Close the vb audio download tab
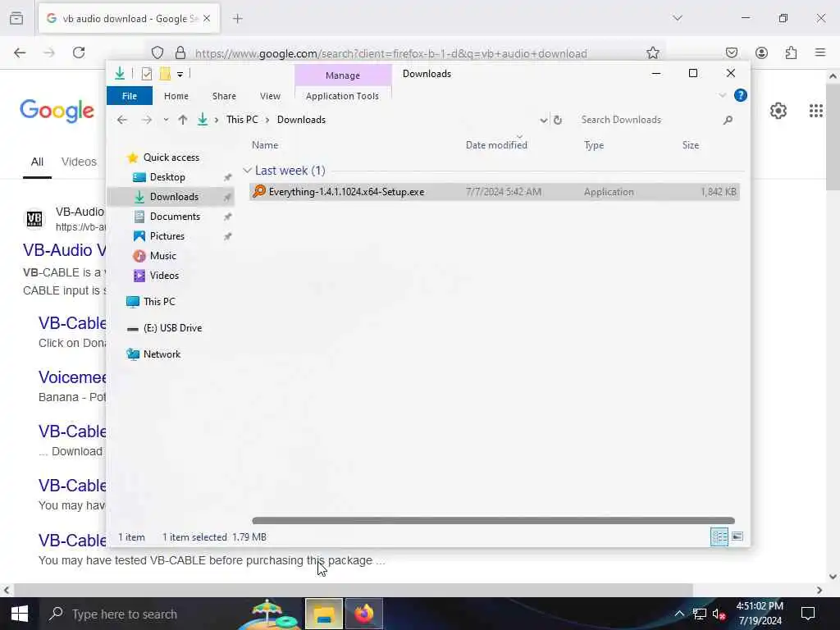Screen dimensions: 840x630 point(207,19)
